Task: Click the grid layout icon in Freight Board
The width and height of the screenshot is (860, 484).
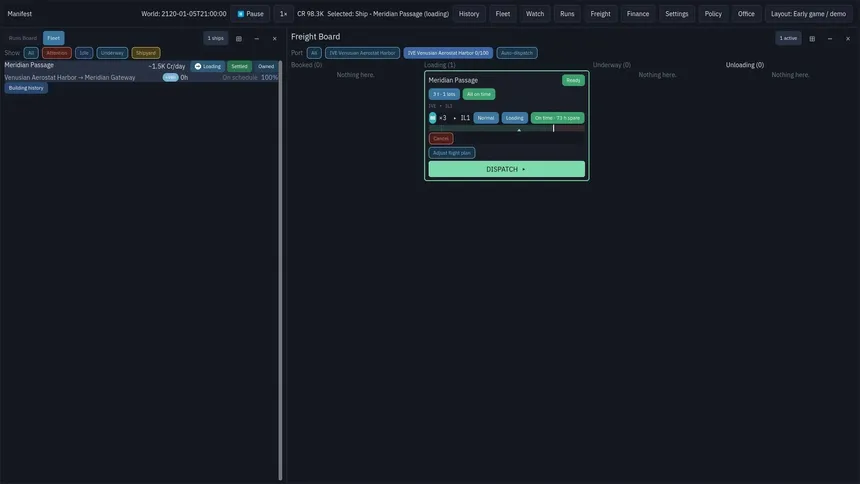Action: click(x=812, y=38)
